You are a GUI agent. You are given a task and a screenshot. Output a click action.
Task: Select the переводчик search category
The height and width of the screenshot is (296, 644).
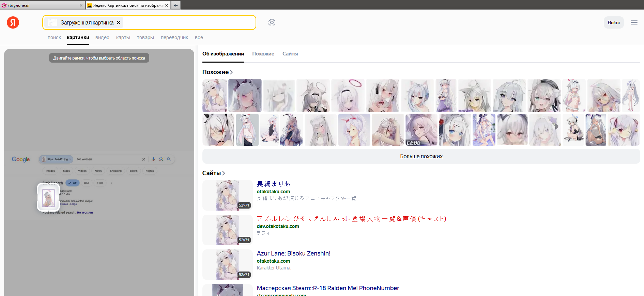point(174,37)
